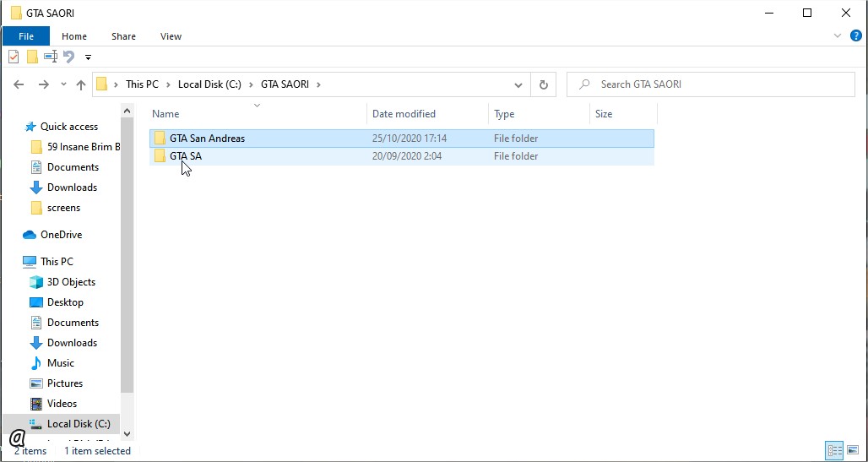
Task: Open 59 Insane Brim folder in Quick access
Action: 84,147
